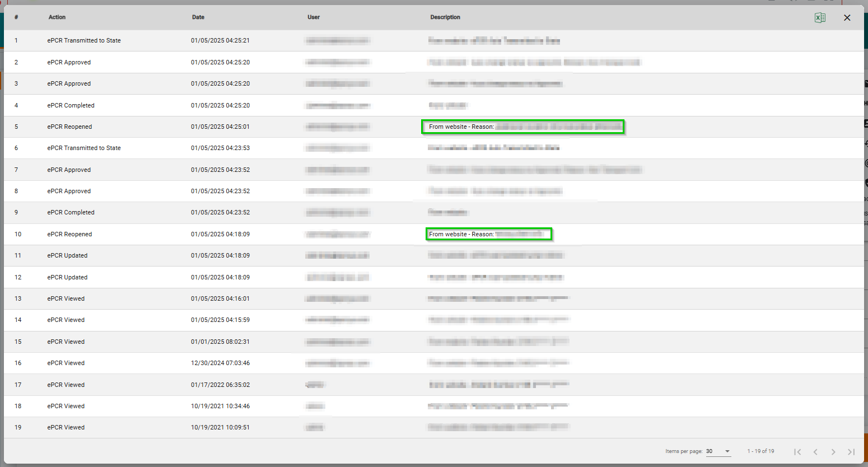
Task: Select the row for ePCR Transmitted to State
Action: coord(84,40)
